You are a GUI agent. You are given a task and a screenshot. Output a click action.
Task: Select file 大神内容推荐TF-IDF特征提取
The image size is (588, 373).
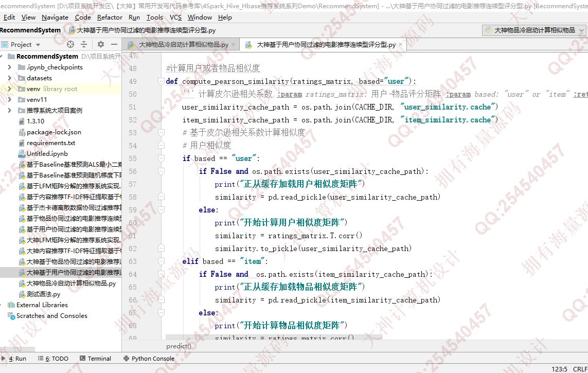click(x=70, y=251)
